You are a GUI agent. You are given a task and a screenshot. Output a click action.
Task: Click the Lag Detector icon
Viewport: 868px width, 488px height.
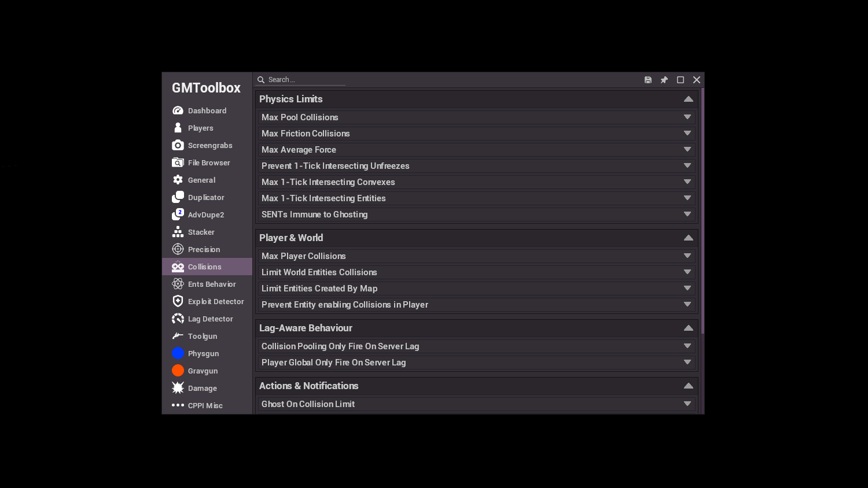point(178,319)
